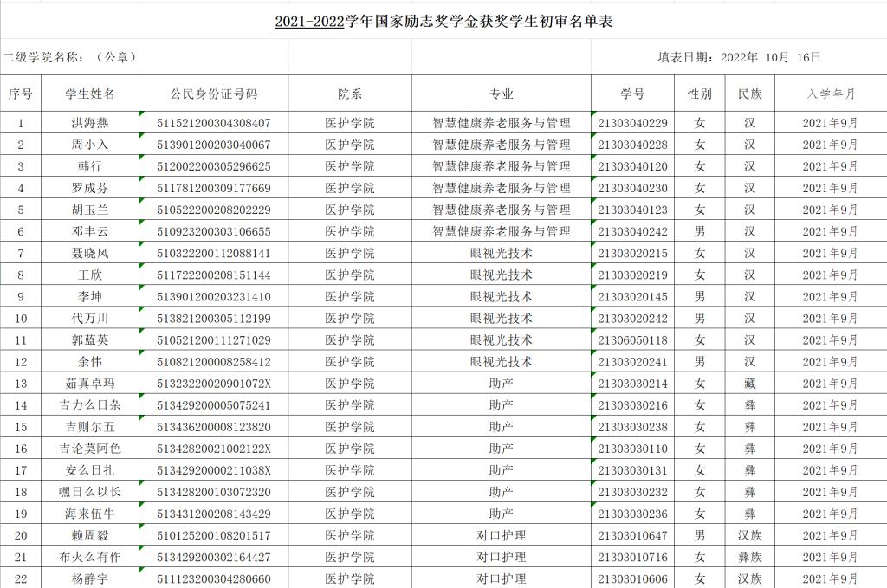This screenshot has width=887, height=588.
Task: Click the name cell 布火么有作
Action: click(x=90, y=557)
